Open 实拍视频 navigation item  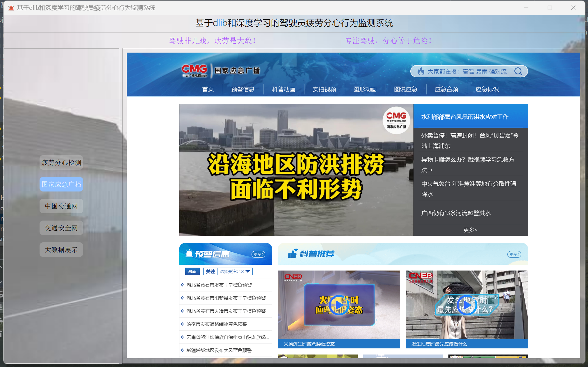pos(324,89)
